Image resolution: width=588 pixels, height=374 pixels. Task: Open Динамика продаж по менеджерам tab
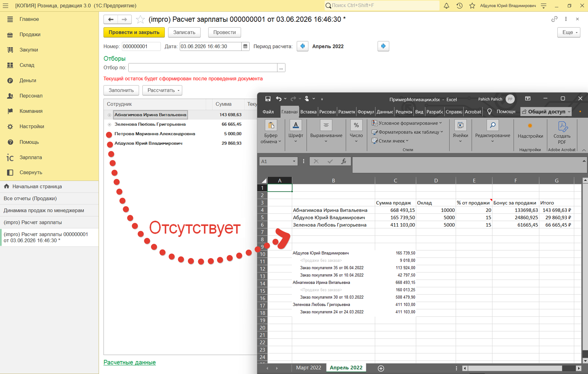coord(49,211)
